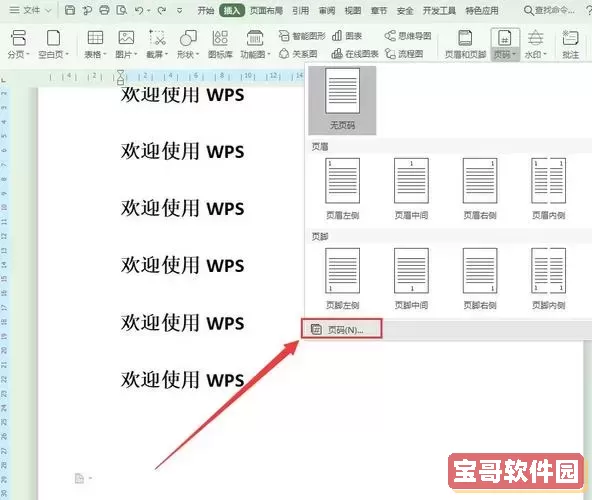Insert a page break (分页)
The width and height of the screenshot is (592, 500).
click(x=18, y=45)
